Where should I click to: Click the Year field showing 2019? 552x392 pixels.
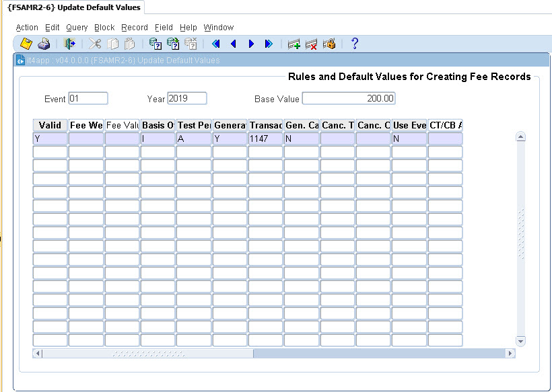(x=186, y=99)
